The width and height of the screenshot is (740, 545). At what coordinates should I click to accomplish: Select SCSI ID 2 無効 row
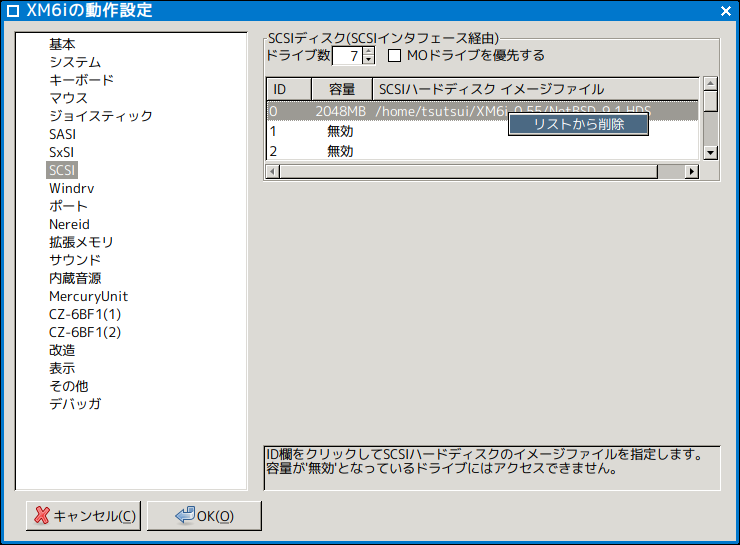point(482,151)
